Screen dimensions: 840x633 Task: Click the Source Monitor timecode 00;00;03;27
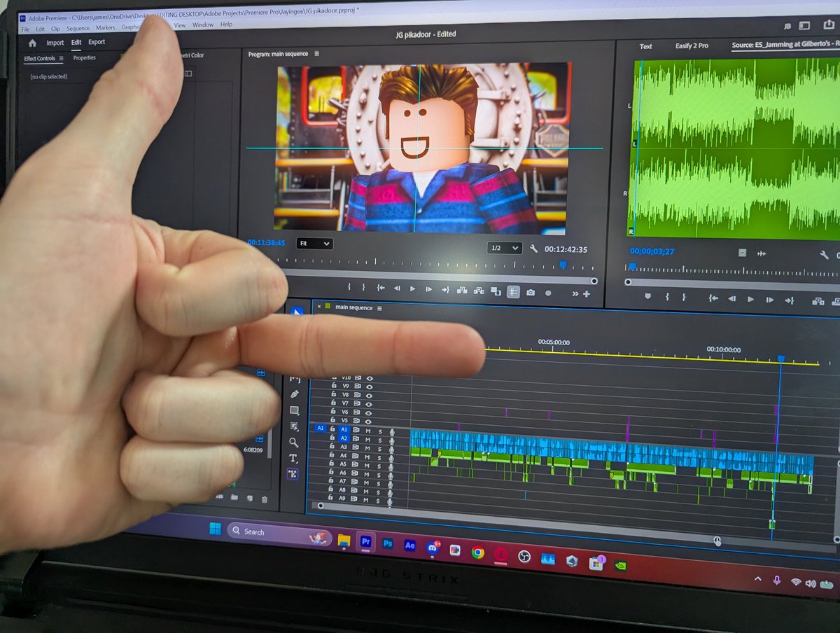[652, 251]
